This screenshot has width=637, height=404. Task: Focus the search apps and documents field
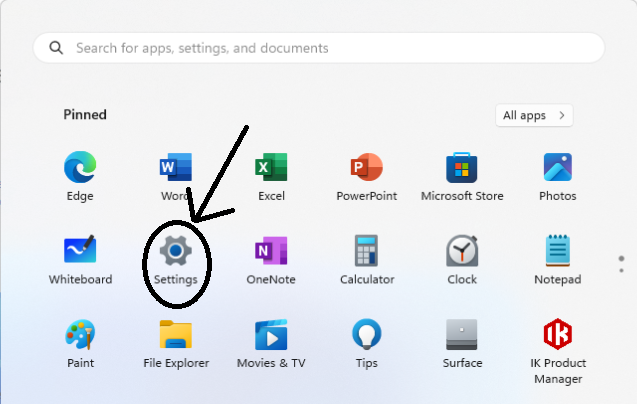coord(319,48)
